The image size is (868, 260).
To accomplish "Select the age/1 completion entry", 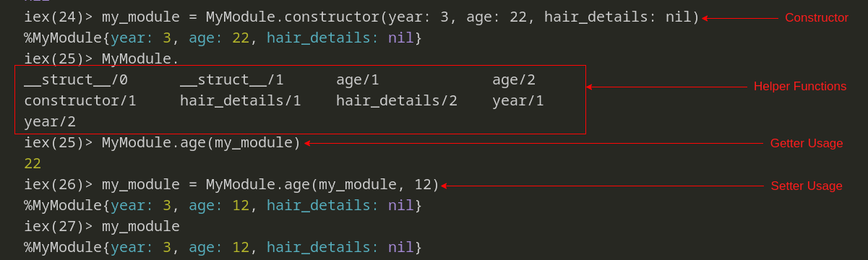I will click(x=358, y=79).
